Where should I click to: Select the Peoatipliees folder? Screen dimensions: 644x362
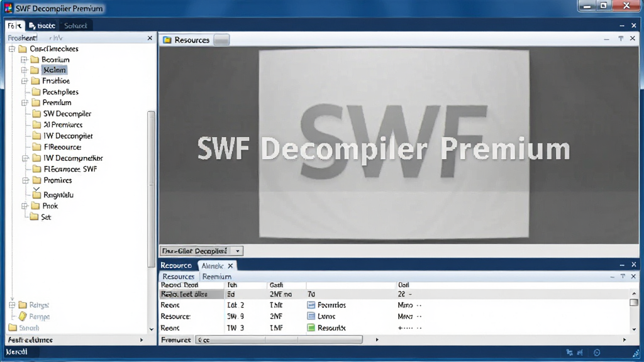pos(60,92)
